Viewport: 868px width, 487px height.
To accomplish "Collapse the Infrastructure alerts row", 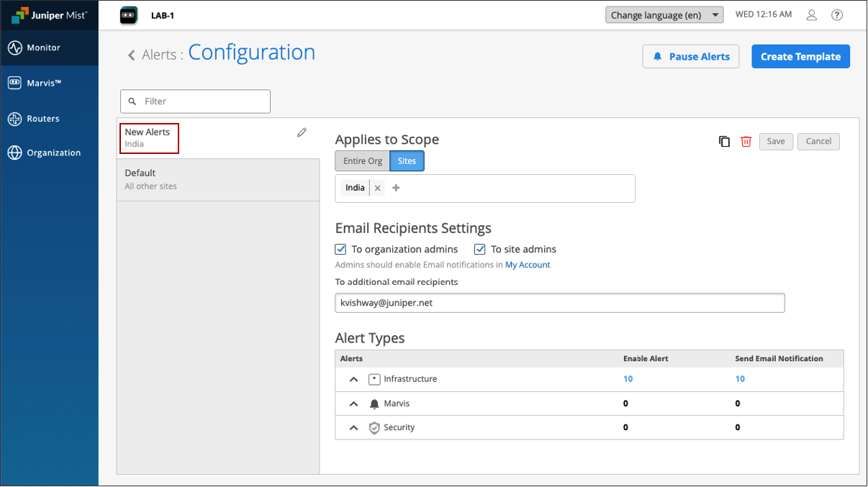I will pyautogui.click(x=353, y=379).
